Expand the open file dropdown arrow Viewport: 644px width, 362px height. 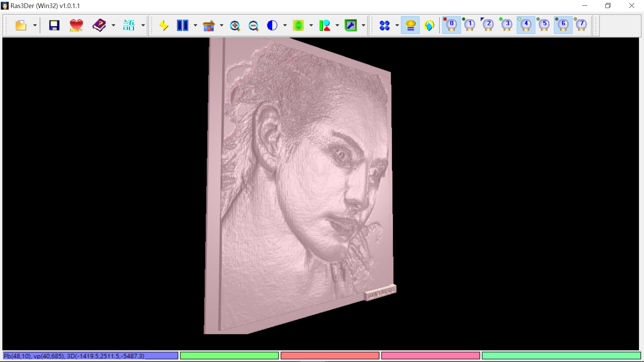35,25
